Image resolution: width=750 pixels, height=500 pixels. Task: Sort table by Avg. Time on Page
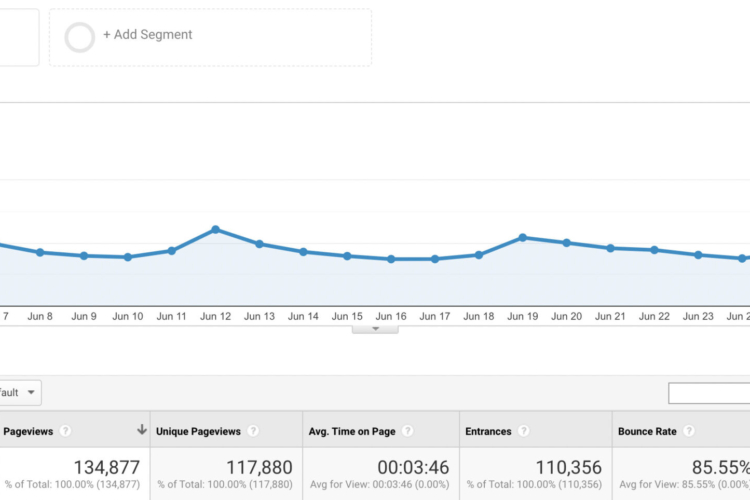coord(352,431)
